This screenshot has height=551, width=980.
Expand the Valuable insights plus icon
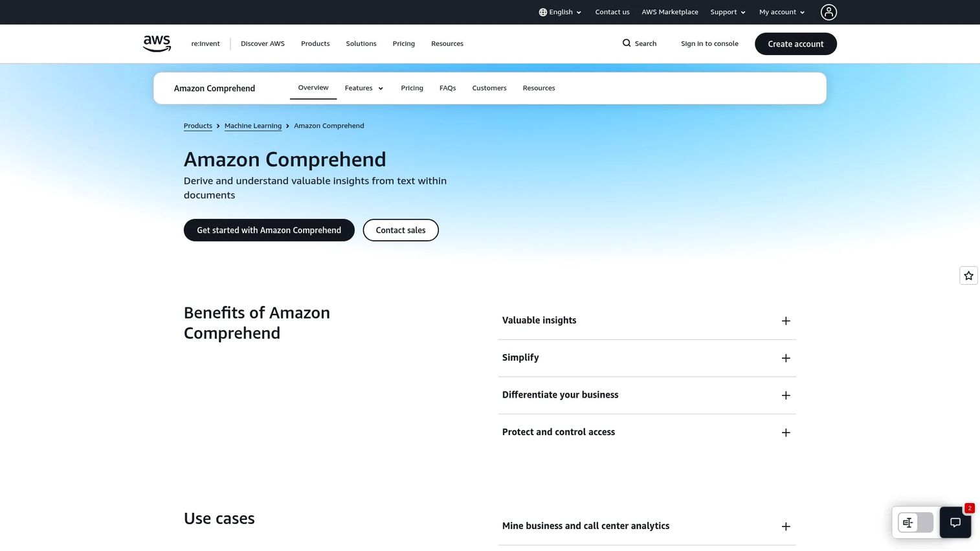coord(786,321)
